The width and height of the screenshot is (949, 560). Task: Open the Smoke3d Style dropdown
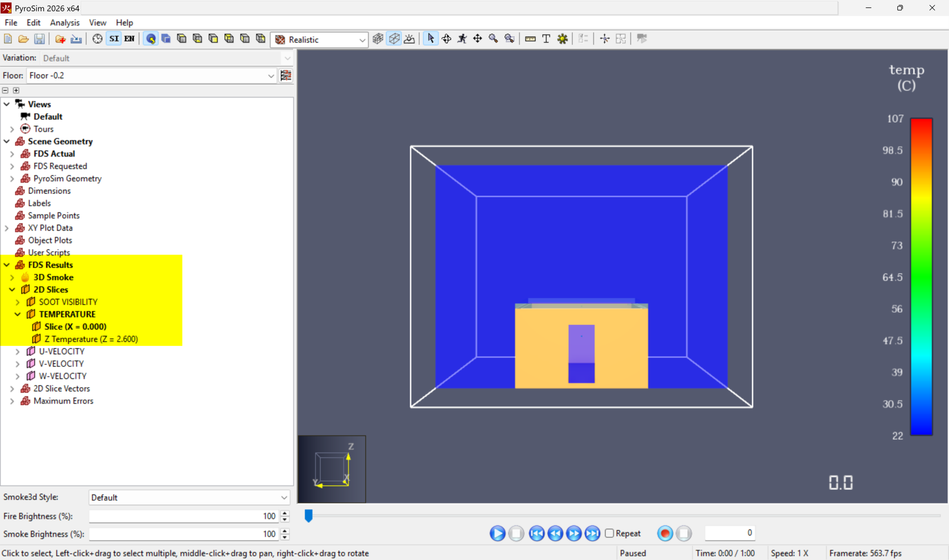[189, 497]
